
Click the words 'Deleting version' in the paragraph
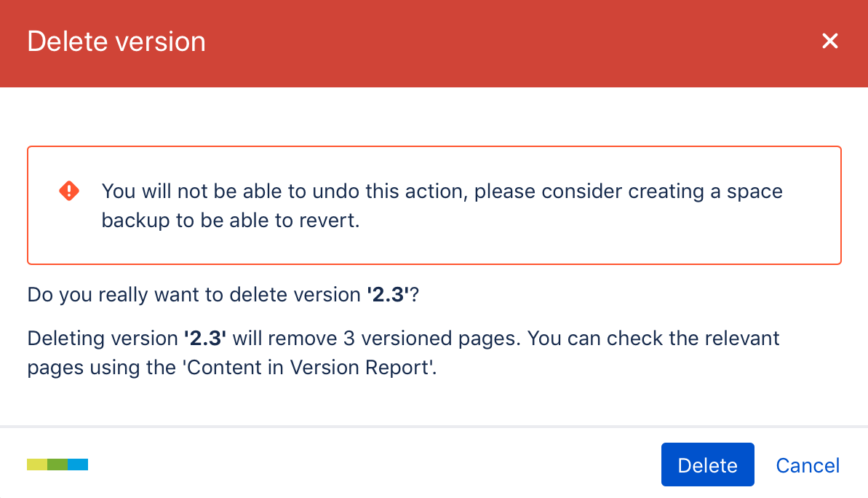pos(102,339)
